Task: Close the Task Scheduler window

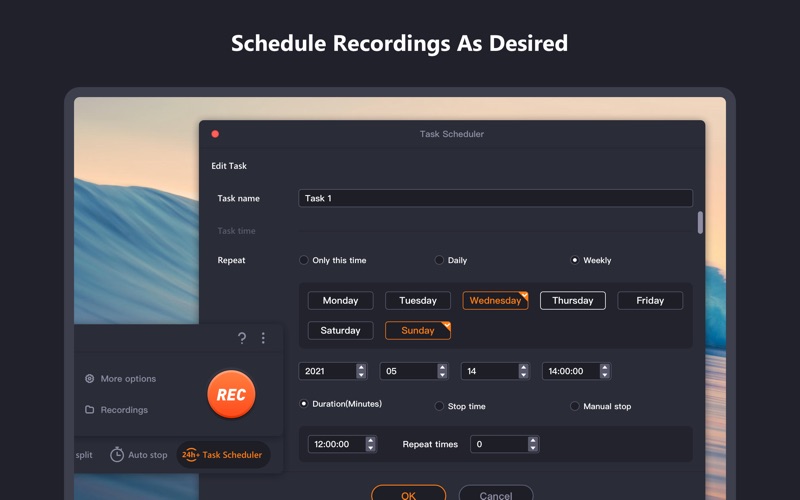Action: [215, 134]
